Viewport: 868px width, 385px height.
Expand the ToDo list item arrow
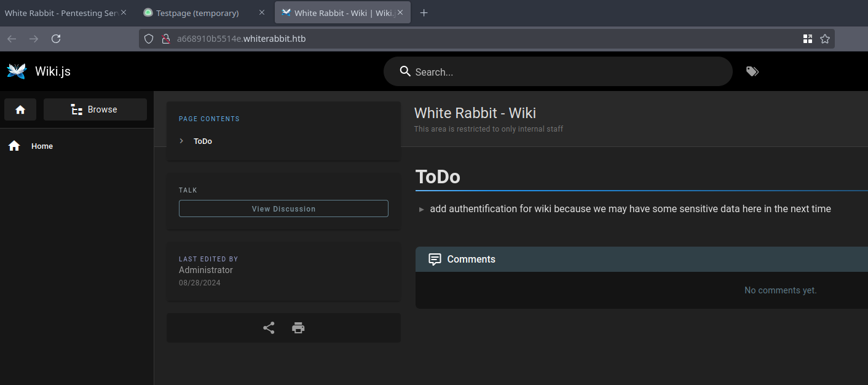tap(422, 209)
